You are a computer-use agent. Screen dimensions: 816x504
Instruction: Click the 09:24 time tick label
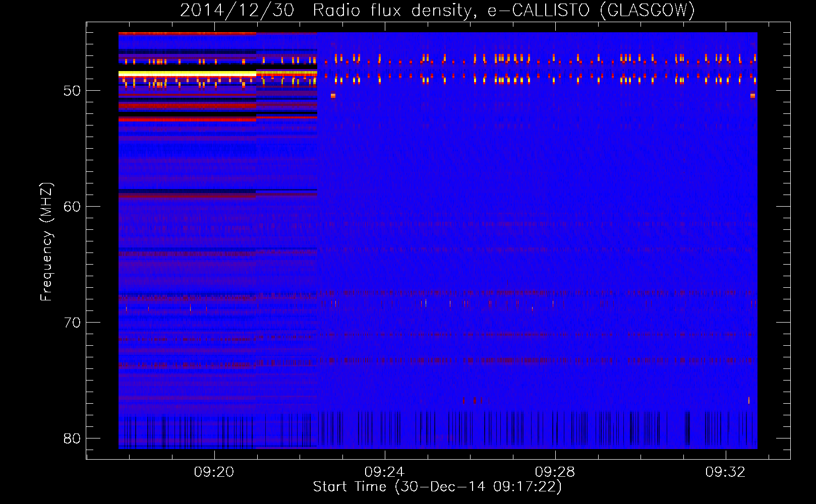click(x=385, y=472)
